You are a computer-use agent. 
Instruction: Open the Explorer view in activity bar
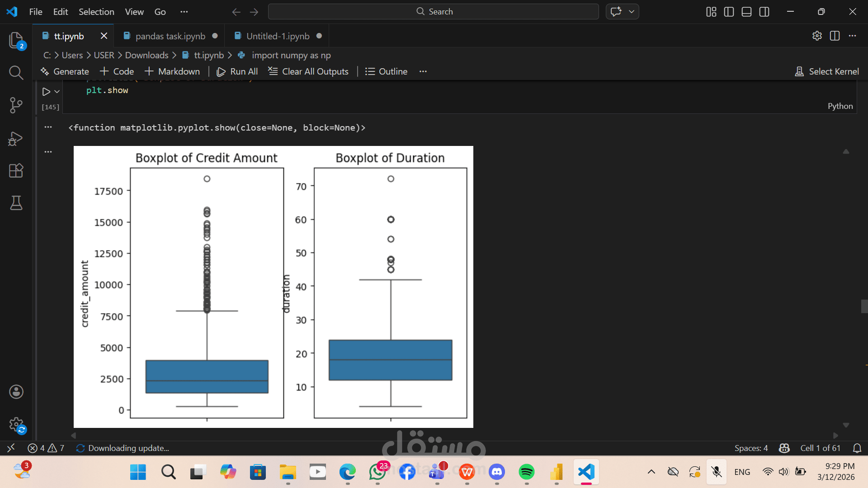[x=16, y=41]
